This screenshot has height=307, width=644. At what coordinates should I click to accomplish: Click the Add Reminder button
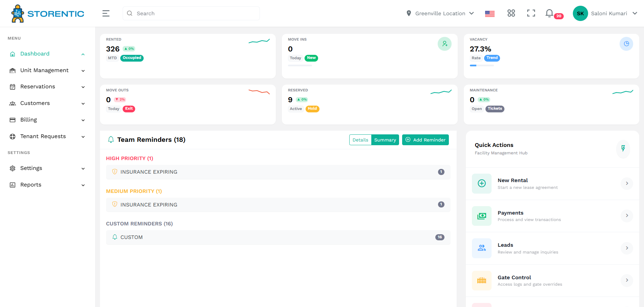(x=425, y=139)
